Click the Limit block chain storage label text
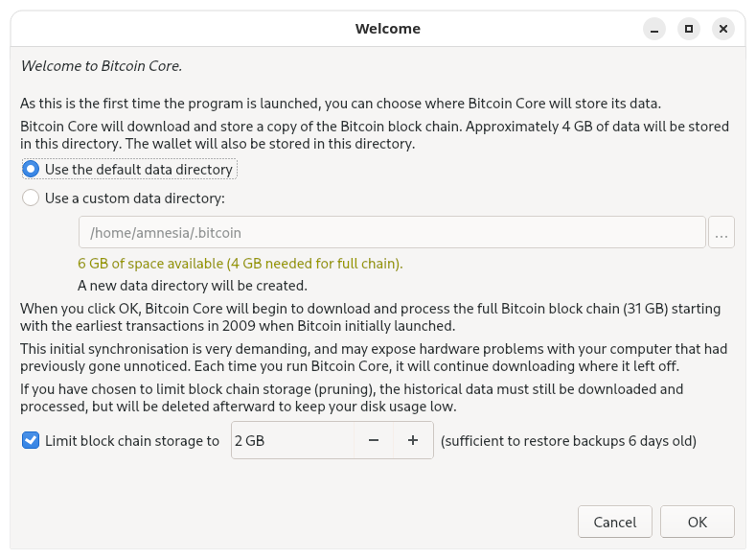The width and height of the screenshot is (756, 559). click(x=132, y=441)
